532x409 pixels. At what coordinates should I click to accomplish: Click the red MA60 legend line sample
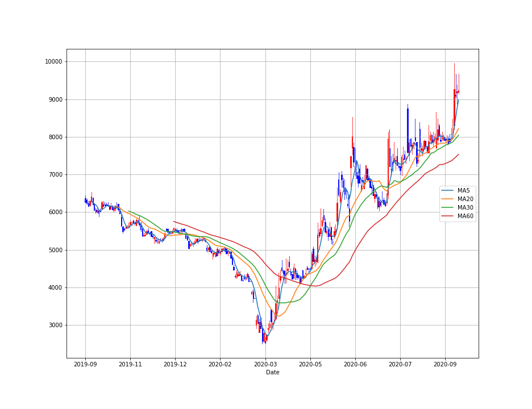tap(448, 216)
